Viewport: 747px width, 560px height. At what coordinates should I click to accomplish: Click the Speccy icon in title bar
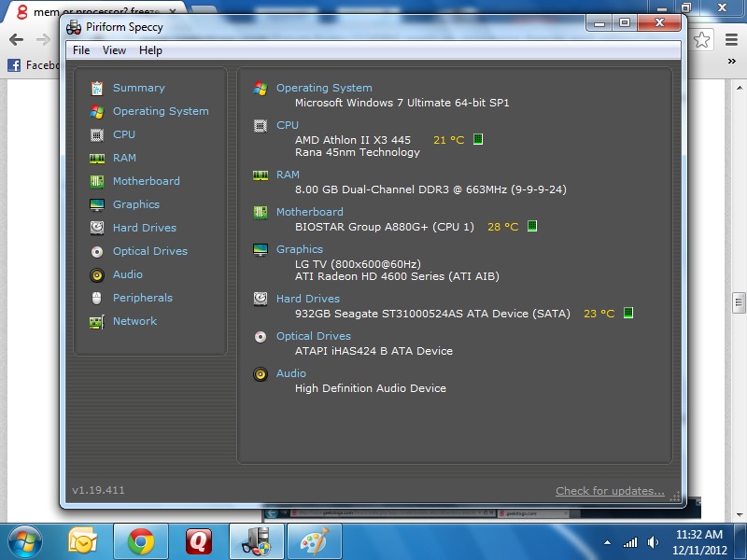[74, 27]
